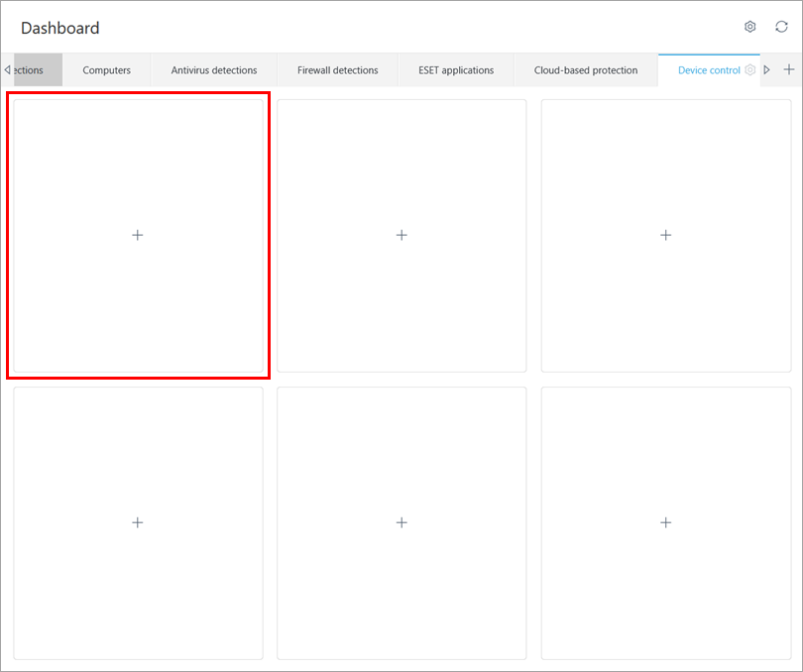
Task: Click plus in the top-middle empty tile
Action: (401, 235)
